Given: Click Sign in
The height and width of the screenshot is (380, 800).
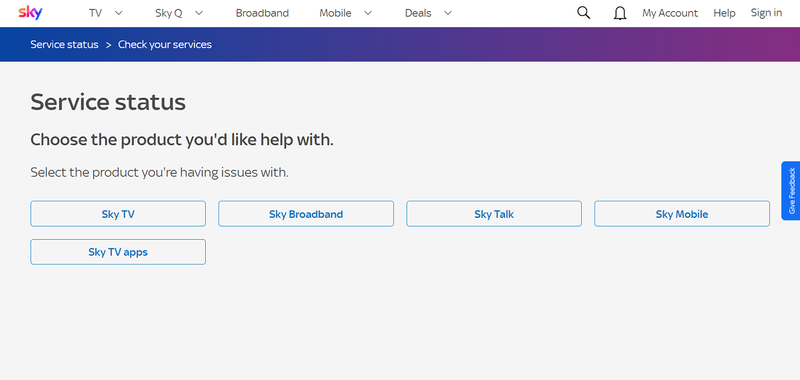Looking at the screenshot, I should [x=766, y=13].
